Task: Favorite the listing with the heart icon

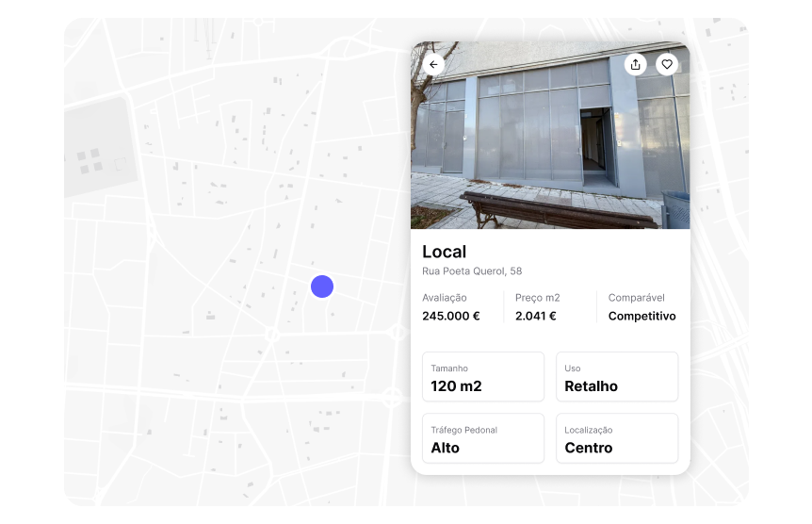Action: click(x=667, y=65)
